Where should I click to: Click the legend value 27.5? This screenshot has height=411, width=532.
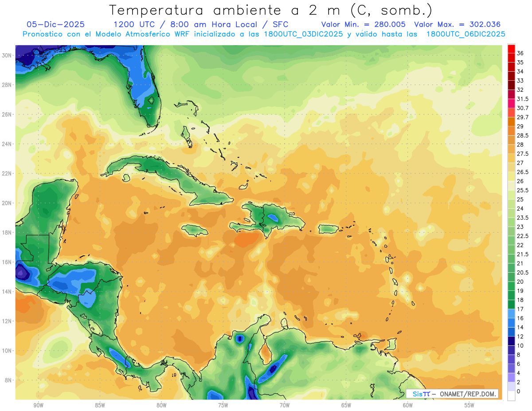[523, 154]
